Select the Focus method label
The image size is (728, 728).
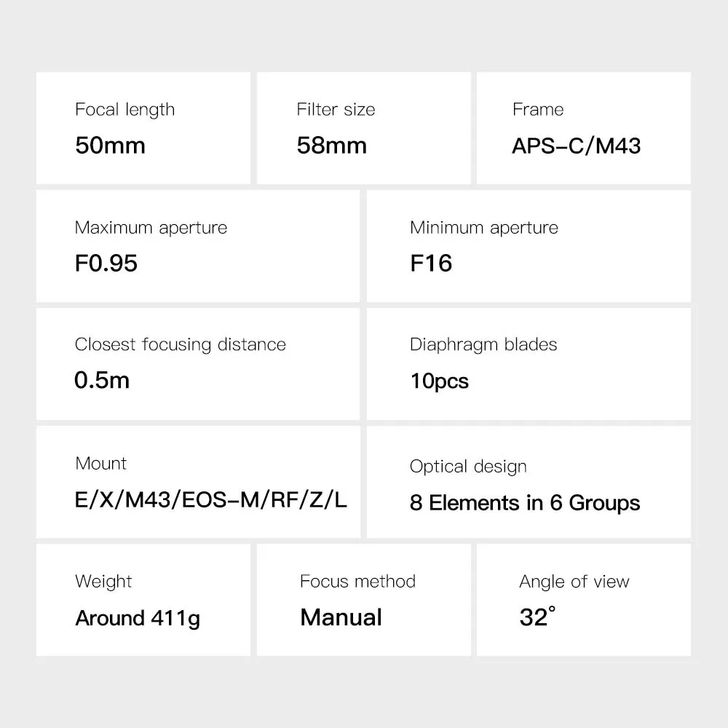pyautogui.click(x=357, y=582)
